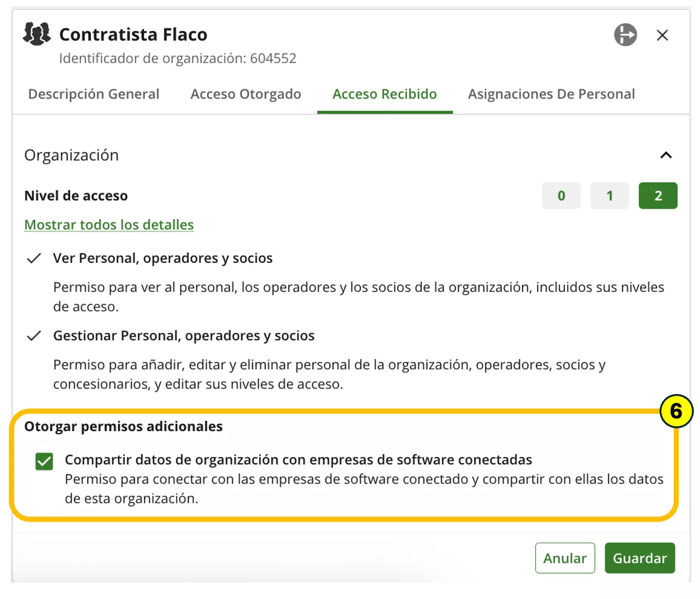
Task: Select access level 1
Action: coord(609,195)
